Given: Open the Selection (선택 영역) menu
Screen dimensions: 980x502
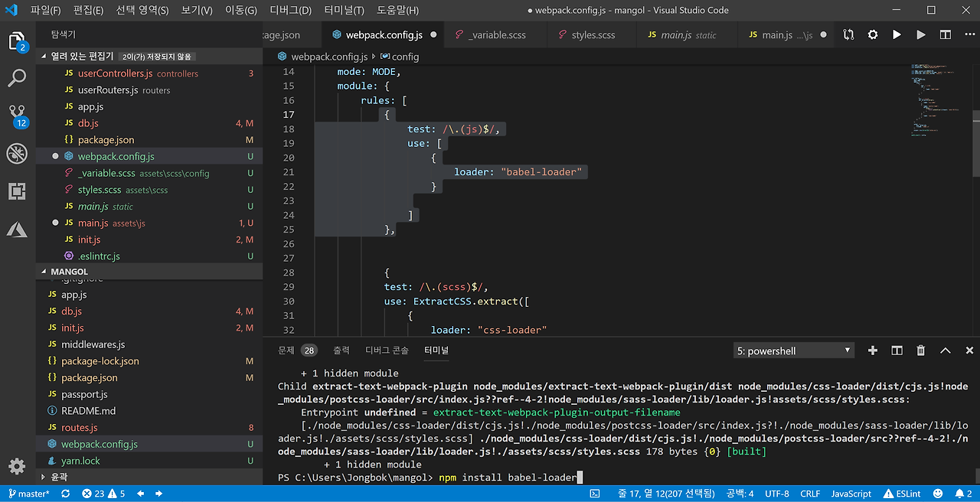Looking at the screenshot, I should [142, 10].
